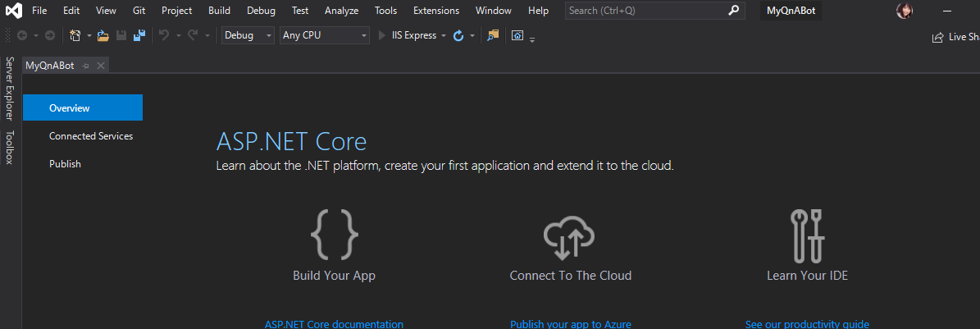Screen dimensions: 980x329
Task: Open the Test menu
Action: click(x=300, y=11)
